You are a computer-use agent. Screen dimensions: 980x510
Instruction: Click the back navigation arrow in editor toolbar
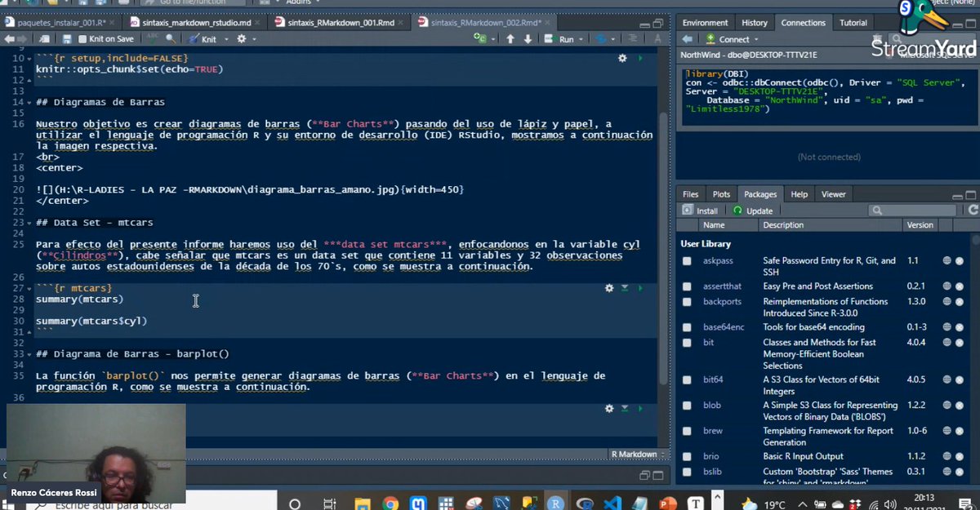[x=9, y=38]
